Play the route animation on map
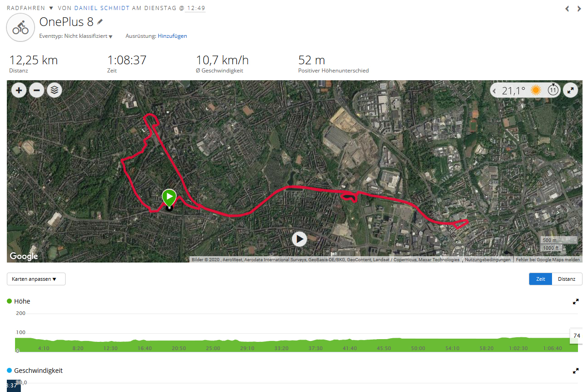This screenshot has height=392, width=588. tap(299, 238)
